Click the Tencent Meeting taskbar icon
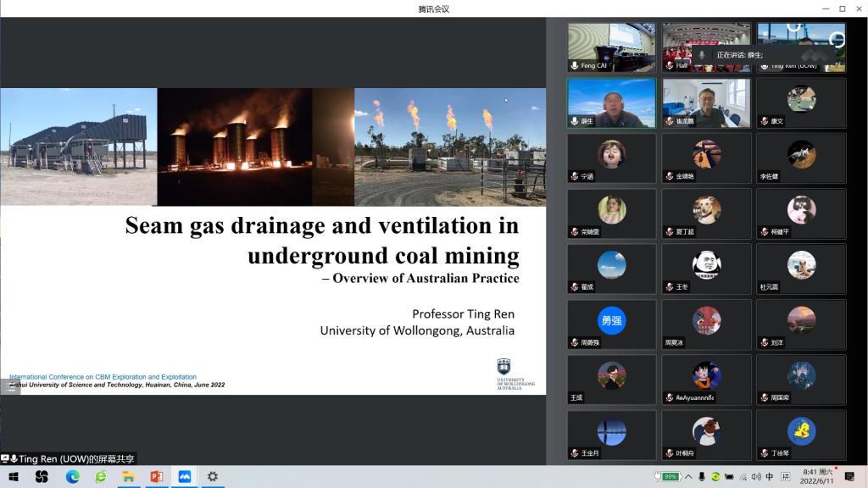 click(x=184, y=477)
